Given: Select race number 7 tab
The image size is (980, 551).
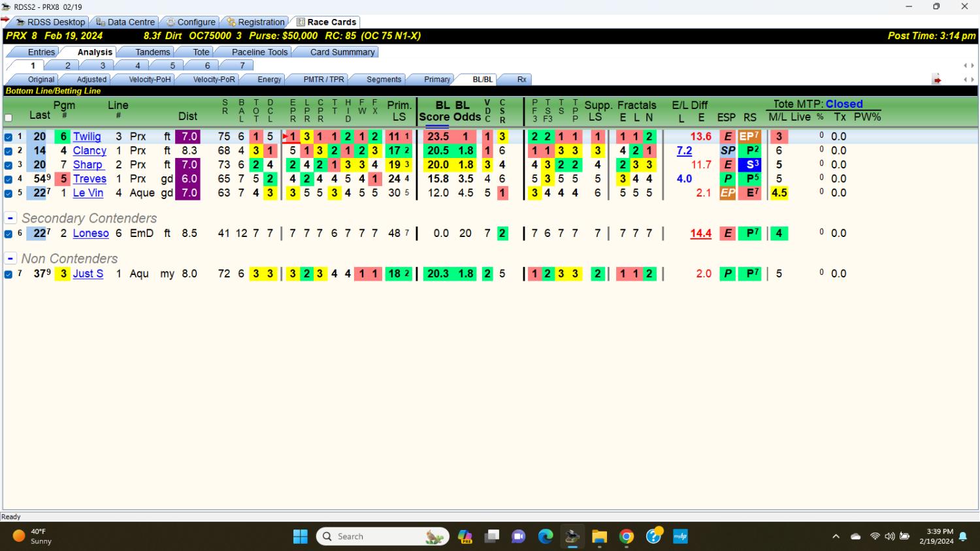Looking at the screenshot, I should click(242, 65).
